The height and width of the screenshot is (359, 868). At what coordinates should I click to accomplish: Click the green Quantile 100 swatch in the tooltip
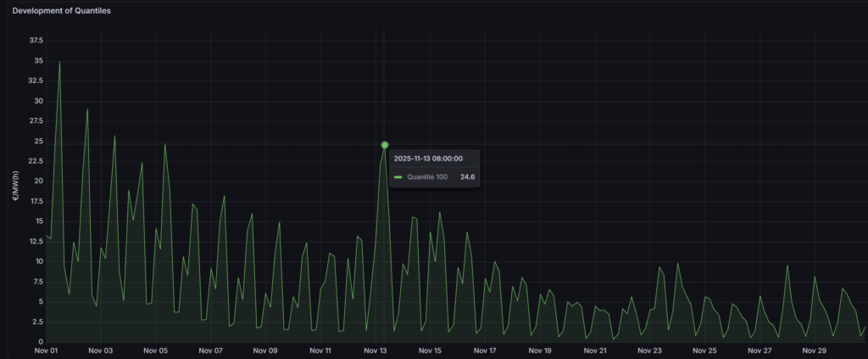pyautogui.click(x=398, y=177)
